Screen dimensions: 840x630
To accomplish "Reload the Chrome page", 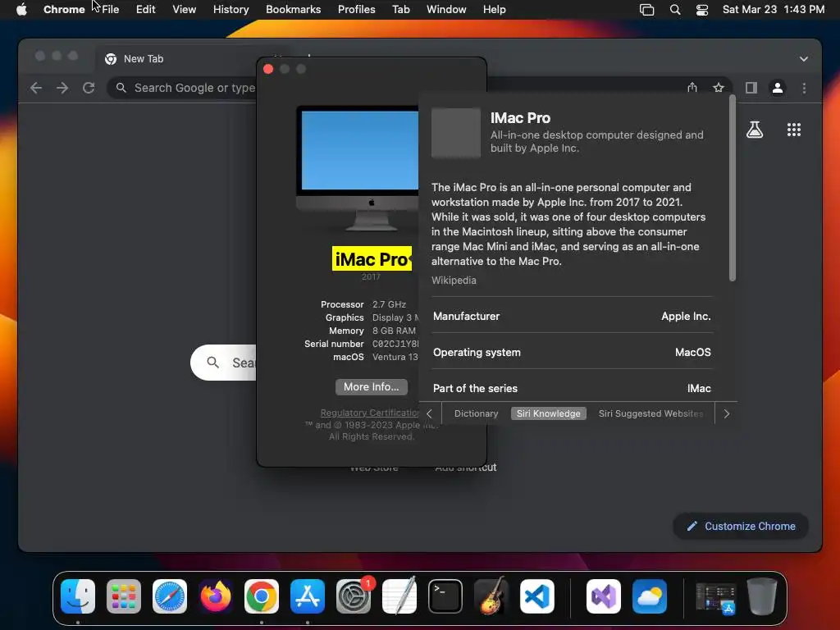I will pos(89,88).
